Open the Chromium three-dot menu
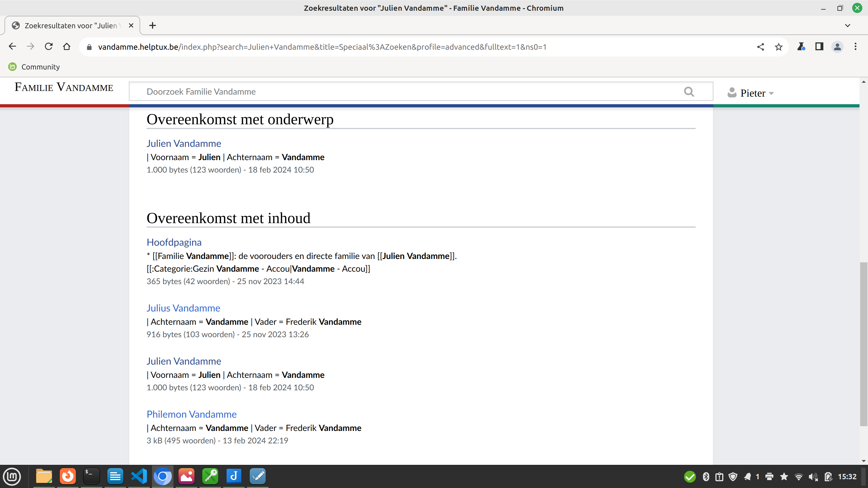This screenshot has width=868, height=488. click(x=856, y=47)
